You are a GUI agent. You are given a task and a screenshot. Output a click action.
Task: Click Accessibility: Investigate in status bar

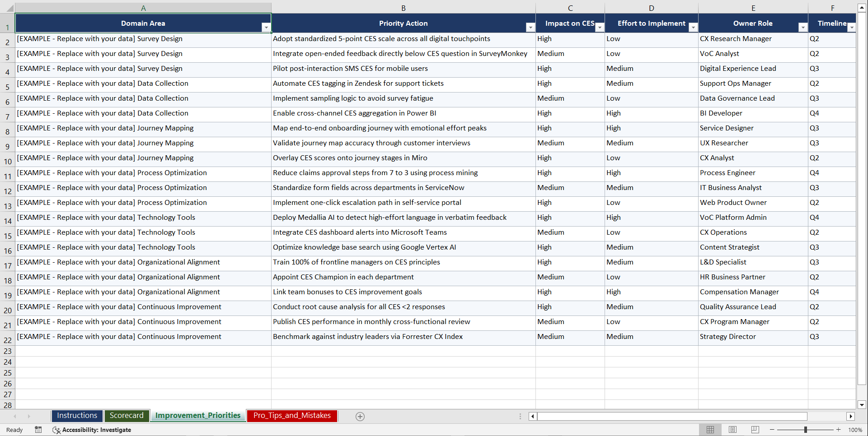[97, 430]
